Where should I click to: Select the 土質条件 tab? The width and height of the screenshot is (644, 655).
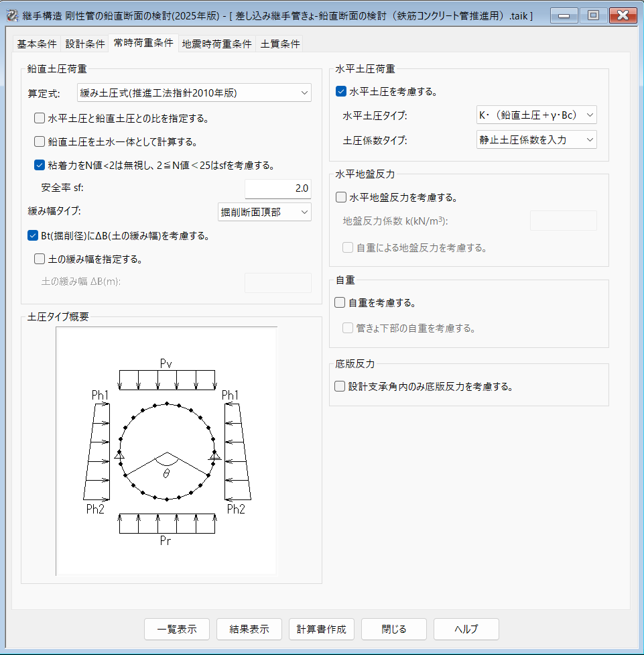click(x=279, y=44)
